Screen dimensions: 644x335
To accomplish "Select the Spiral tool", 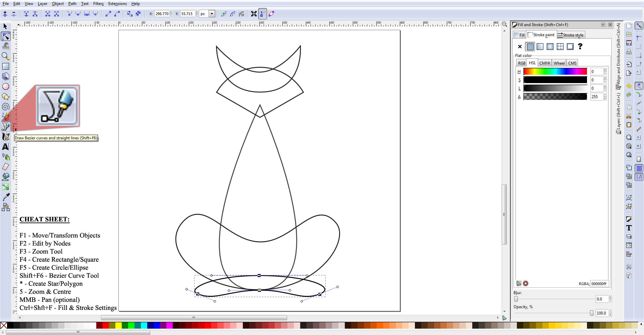I will pyautogui.click(x=6, y=107).
